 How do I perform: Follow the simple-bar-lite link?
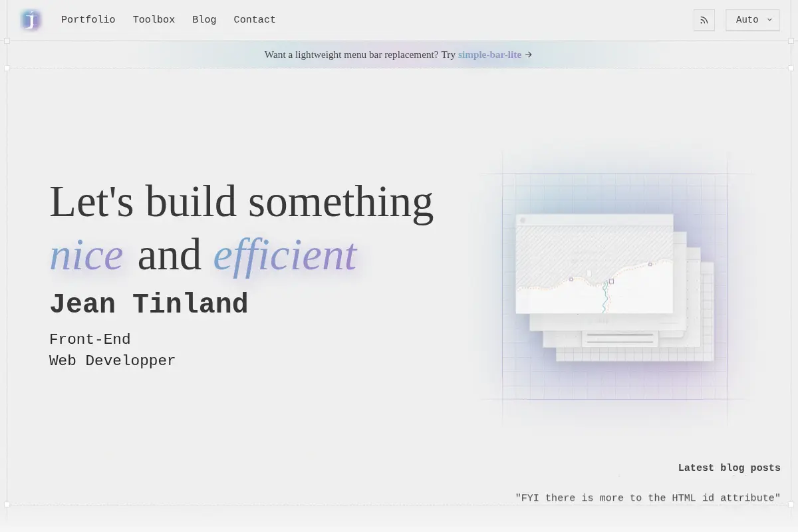[x=489, y=55]
